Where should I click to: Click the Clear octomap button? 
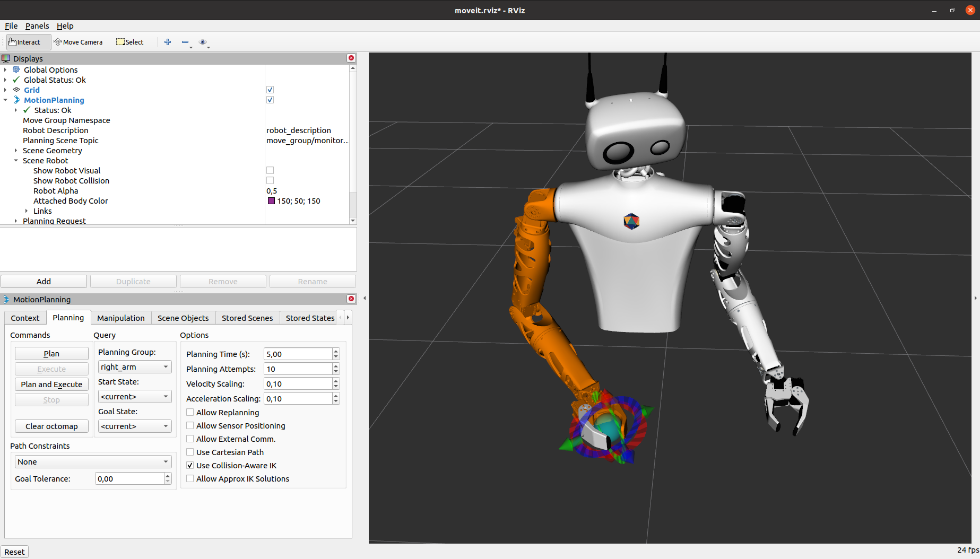coord(51,426)
